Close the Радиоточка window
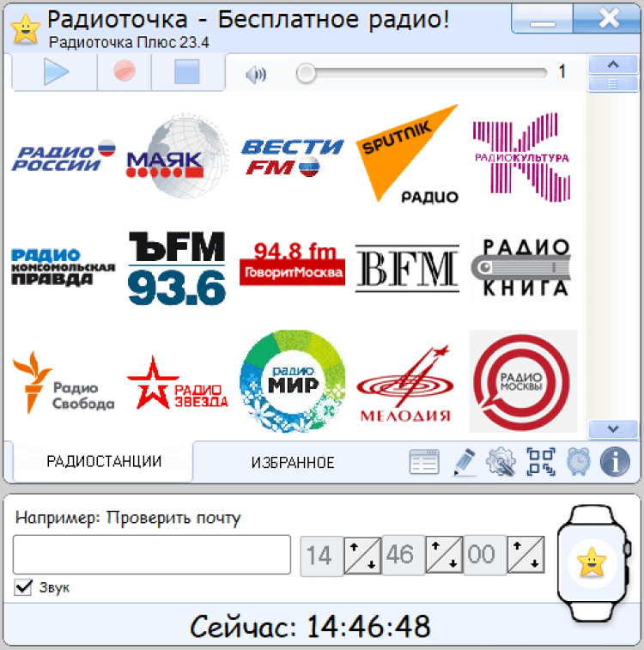The height and width of the screenshot is (650, 644). point(608,19)
